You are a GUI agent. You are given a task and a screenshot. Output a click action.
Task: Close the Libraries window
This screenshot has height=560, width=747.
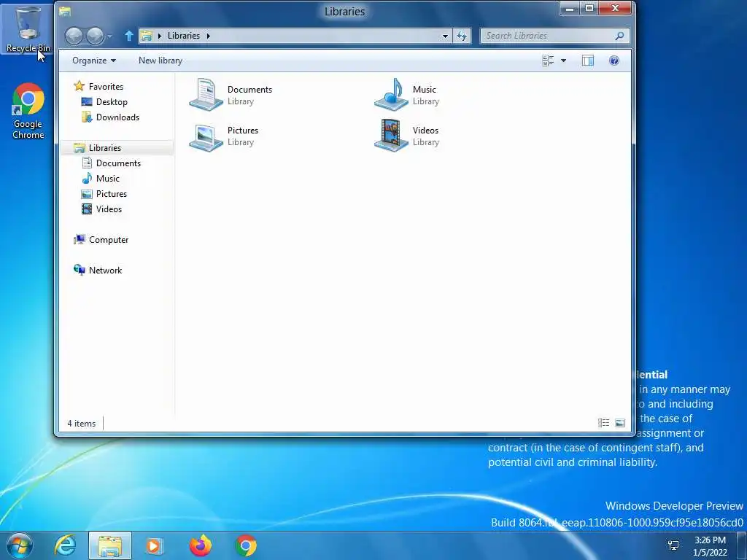615,8
